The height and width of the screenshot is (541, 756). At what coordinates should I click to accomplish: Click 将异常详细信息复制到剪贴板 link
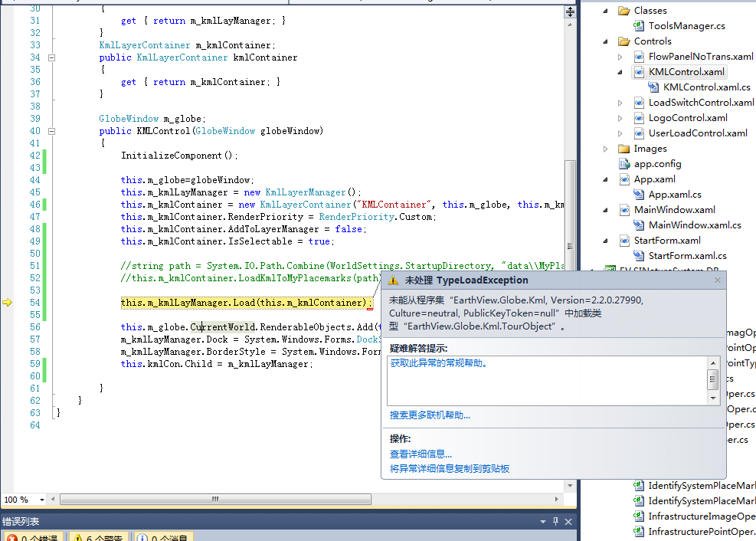tap(450, 469)
